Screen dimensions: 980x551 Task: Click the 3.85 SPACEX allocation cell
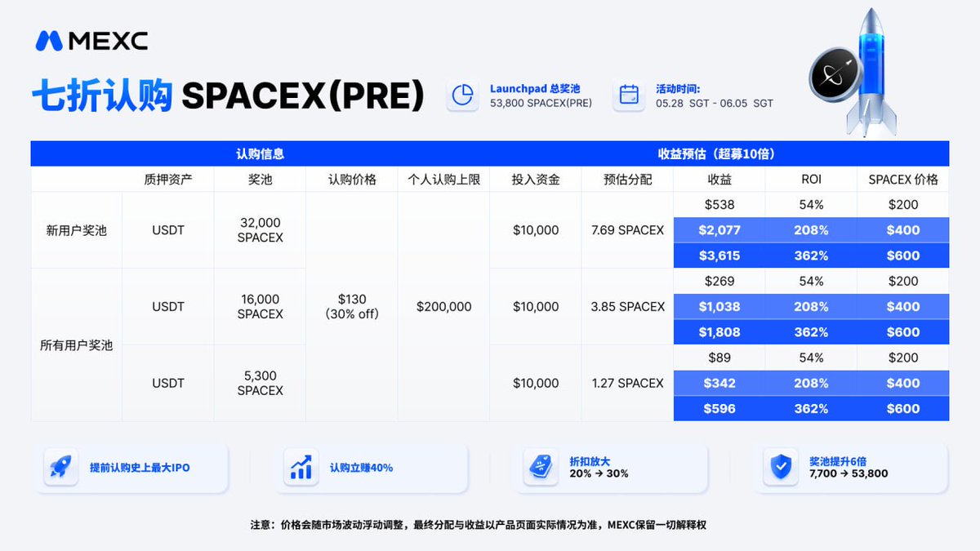[628, 307]
